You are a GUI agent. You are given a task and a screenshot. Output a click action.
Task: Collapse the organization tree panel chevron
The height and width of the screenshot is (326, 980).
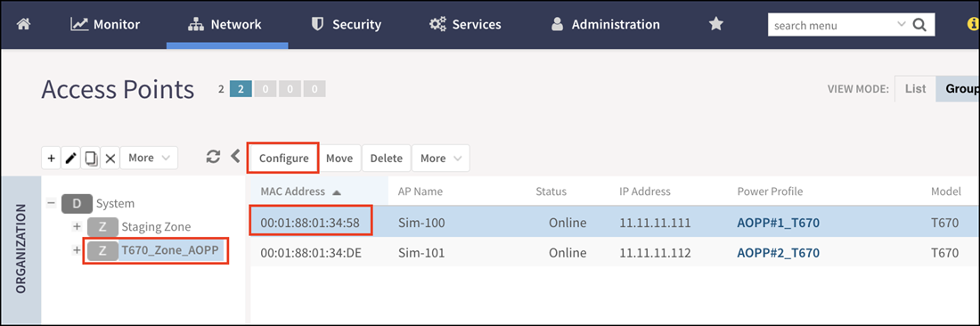pyautogui.click(x=235, y=156)
